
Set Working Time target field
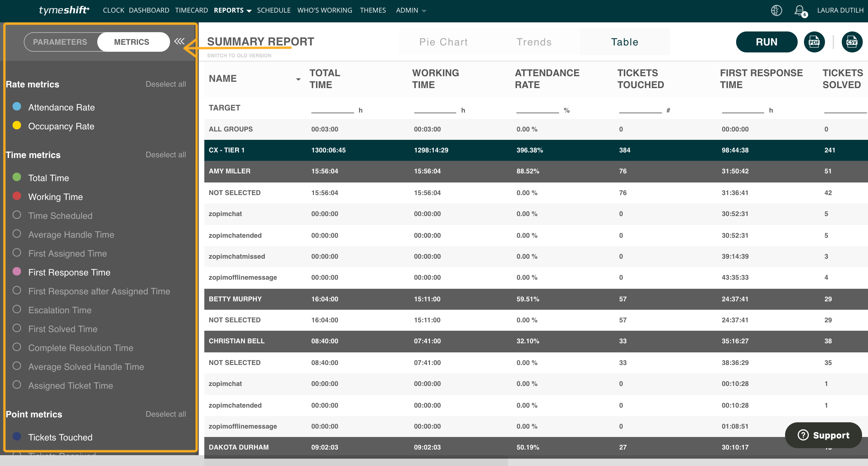point(435,109)
